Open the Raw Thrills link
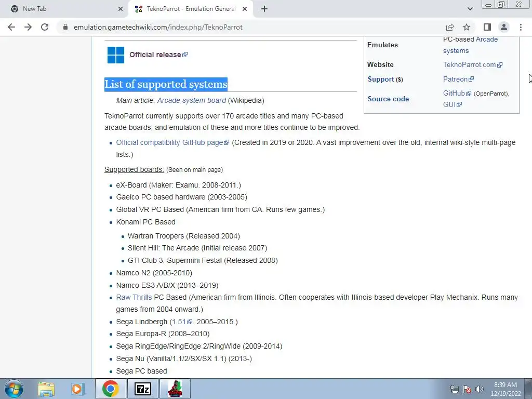The width and height of the screenshot is (532, 399). pos(134,297)
